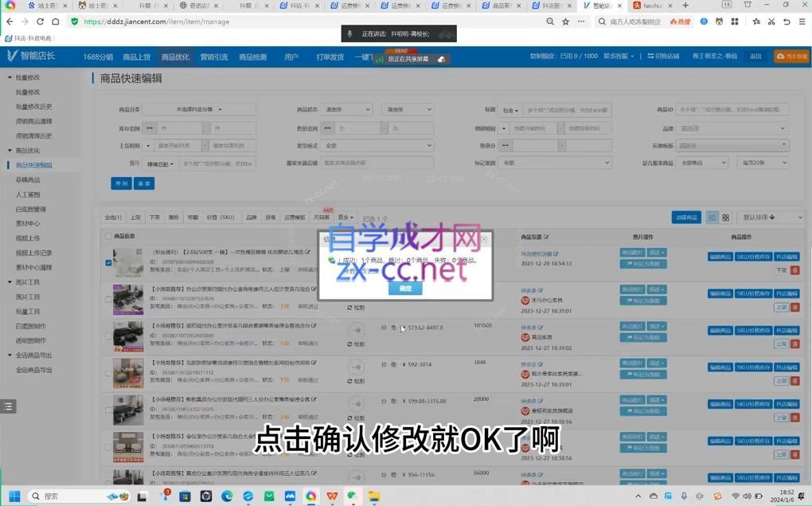Click the red trash delete icon on the first product row
Viewport: 812px width, 506px height.
(796, 271)
